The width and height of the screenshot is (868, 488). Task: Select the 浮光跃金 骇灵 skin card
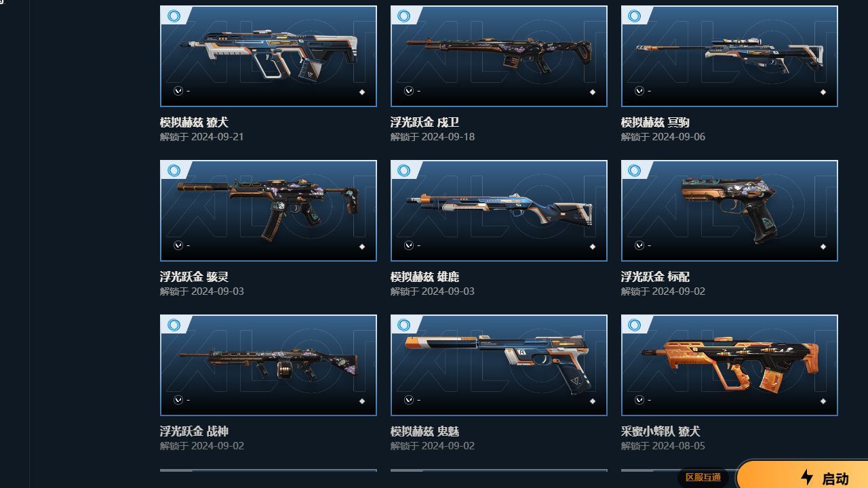[x=269, y=211]
